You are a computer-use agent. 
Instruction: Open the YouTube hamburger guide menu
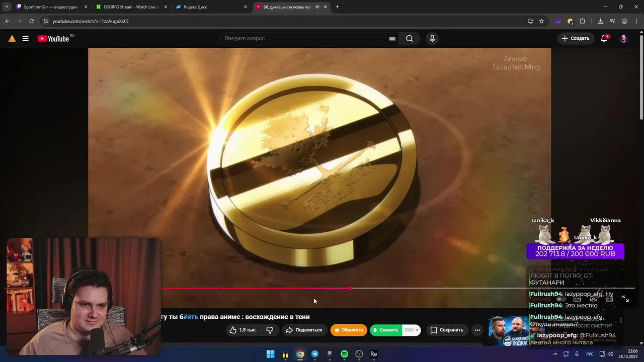click(25, 39)
